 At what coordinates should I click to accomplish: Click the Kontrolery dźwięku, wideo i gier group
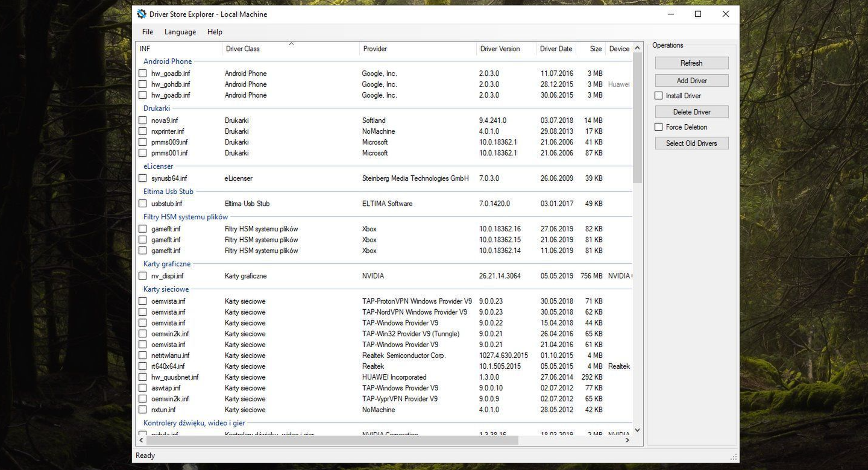point(194,423)
